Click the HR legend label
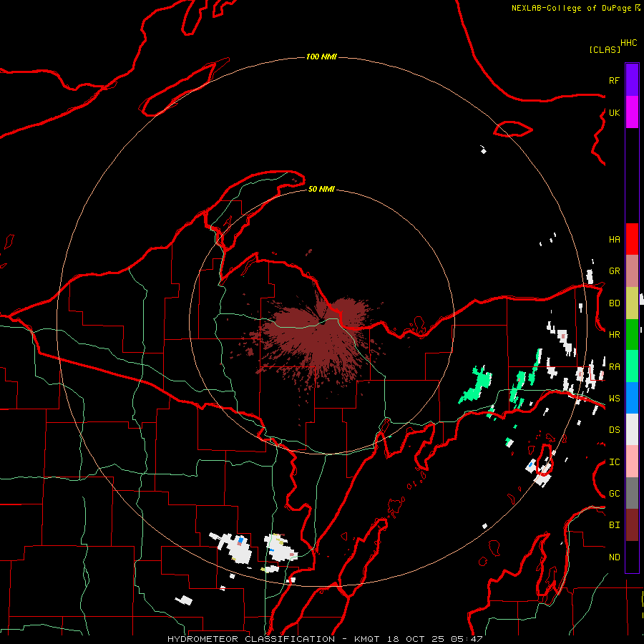Image resolution: width=644 pixels, height=644 pixels. point(614,335)
